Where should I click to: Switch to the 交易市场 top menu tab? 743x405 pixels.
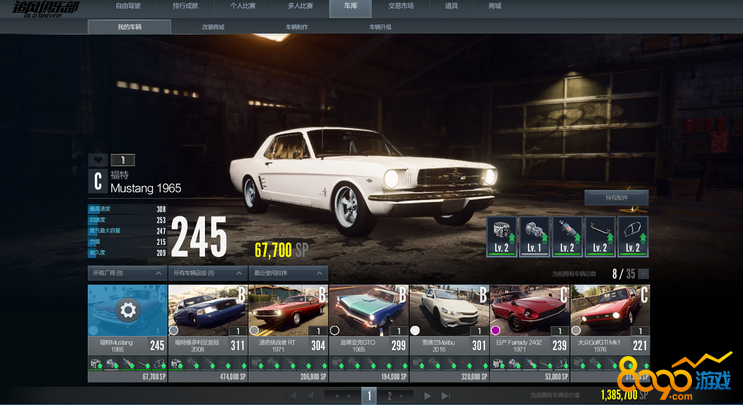(x=400, y=6)
